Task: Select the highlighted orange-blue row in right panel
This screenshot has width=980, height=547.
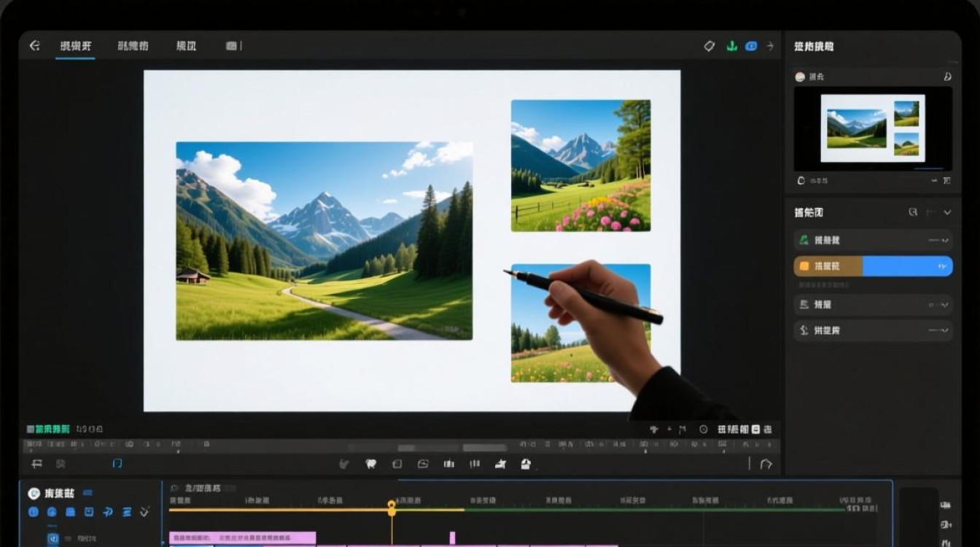Action: click(872, 266)
